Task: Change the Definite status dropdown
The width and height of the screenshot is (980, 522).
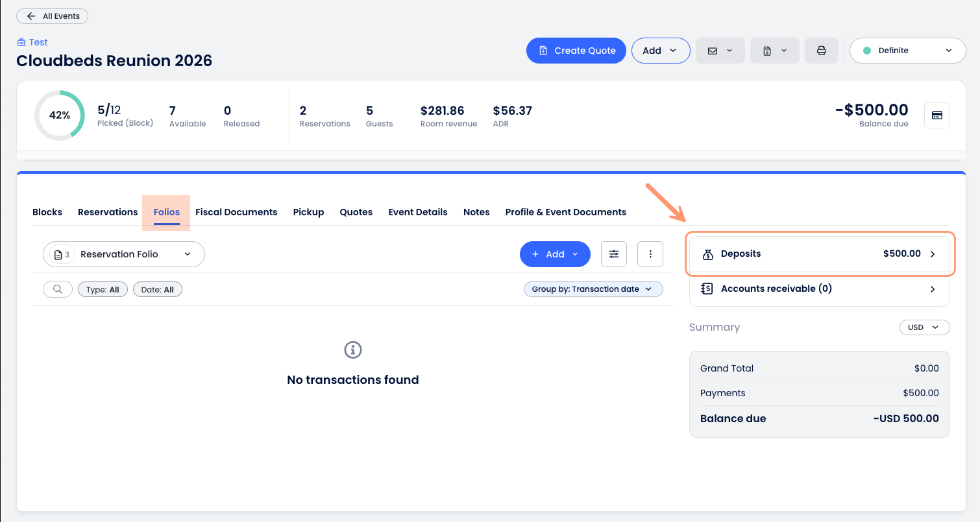Action: point(907,51)
